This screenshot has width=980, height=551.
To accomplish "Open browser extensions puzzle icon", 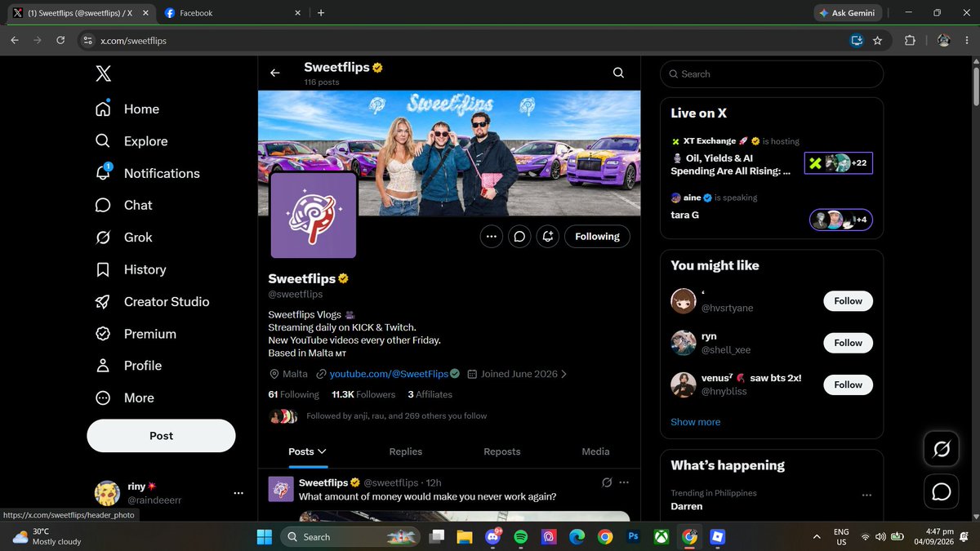I will pos(910,40).
